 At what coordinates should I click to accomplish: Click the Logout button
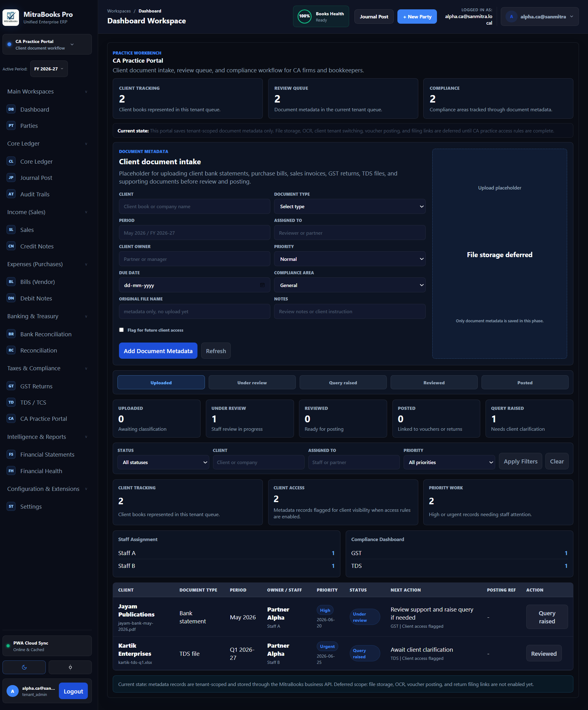point(73,691)
